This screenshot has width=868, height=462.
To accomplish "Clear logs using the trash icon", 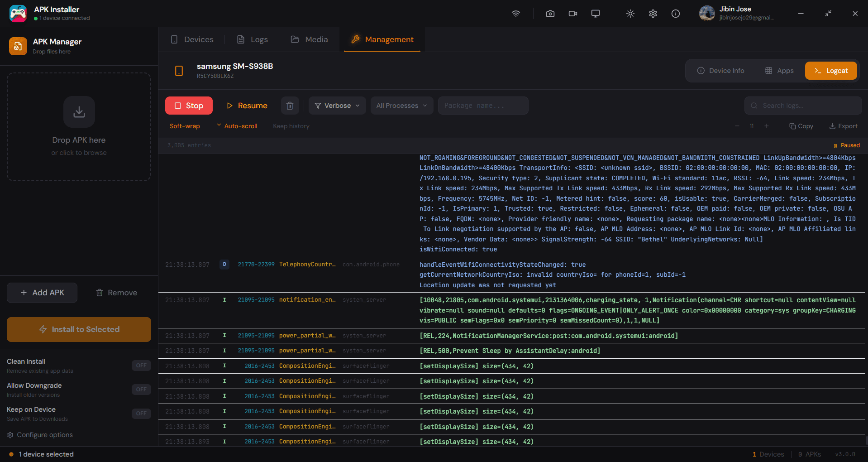I will (290, 106).
